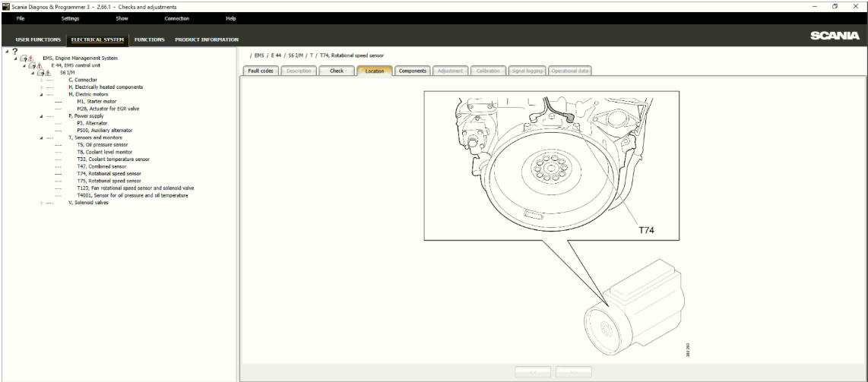
Task: Open the Components tab
Action: (413, 71)
